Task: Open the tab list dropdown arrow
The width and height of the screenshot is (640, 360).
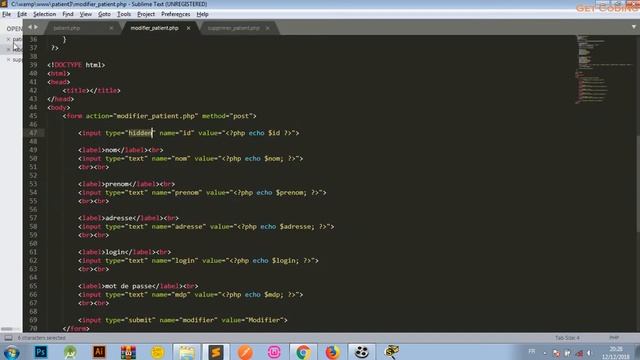Action: coord(633,27)
